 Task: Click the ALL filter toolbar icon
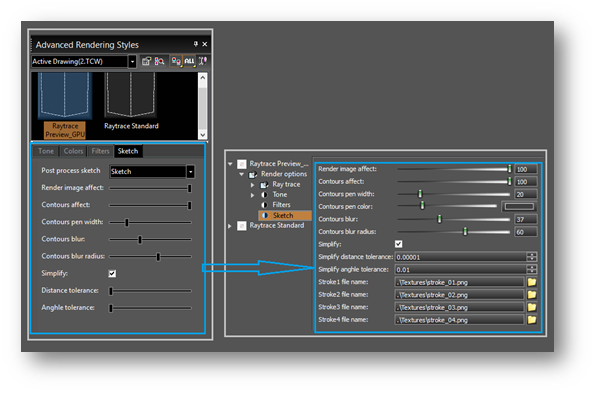189,61
